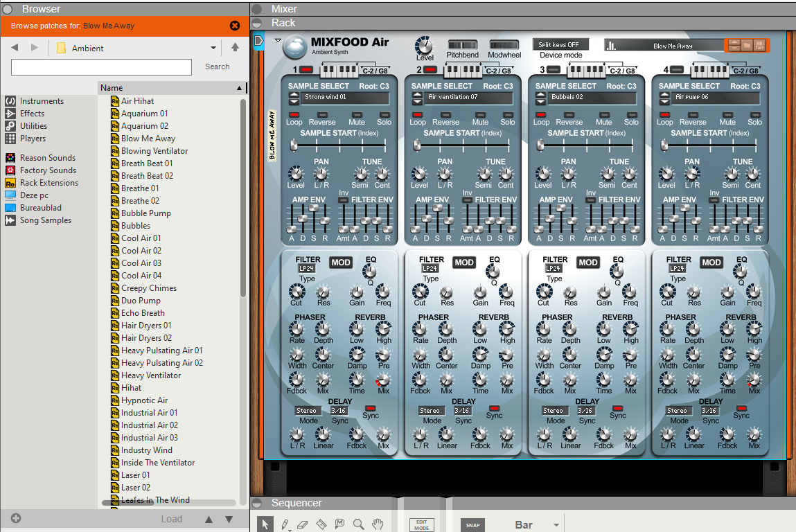Image resolution: width=796 pixels, height=532 pixels.
Task: Select the Industry Wind patch
Action: tap(147, 450)
